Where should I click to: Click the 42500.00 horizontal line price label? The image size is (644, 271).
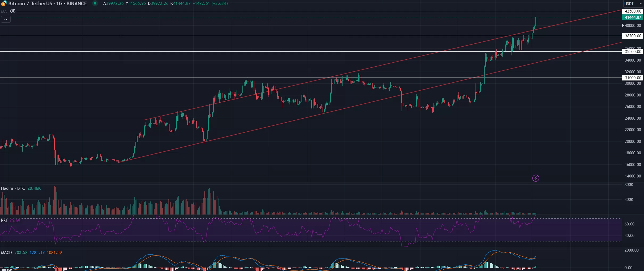click(633, 11)
